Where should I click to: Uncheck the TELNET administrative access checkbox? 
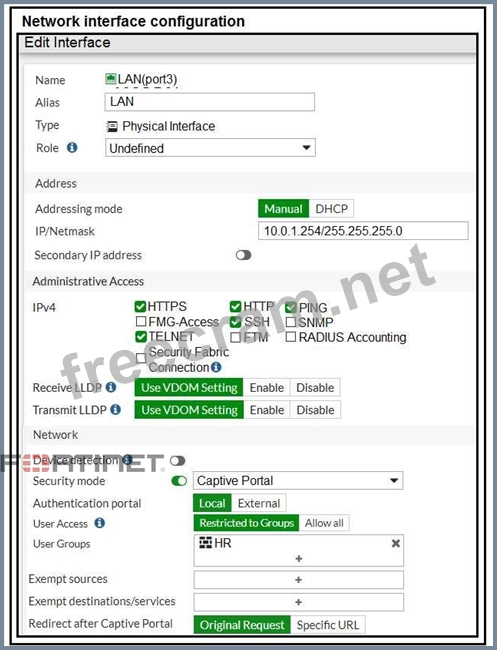click(141, 337)
